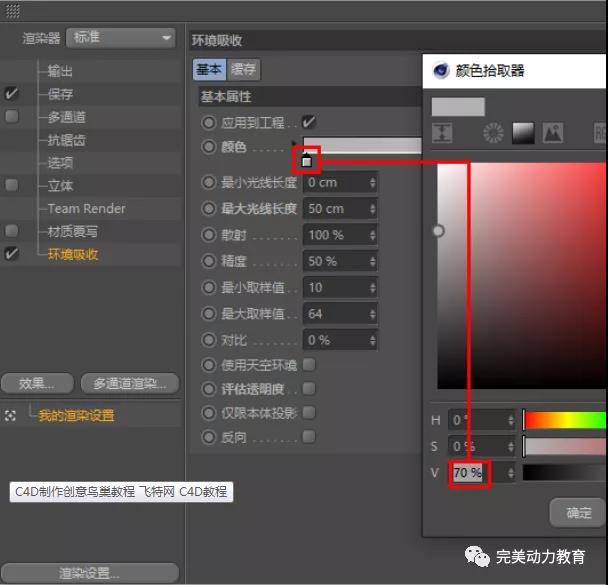Open the color-from-picture mode icon
The height and width of the screenshot is (585, 608).
(x=552, y=133)
